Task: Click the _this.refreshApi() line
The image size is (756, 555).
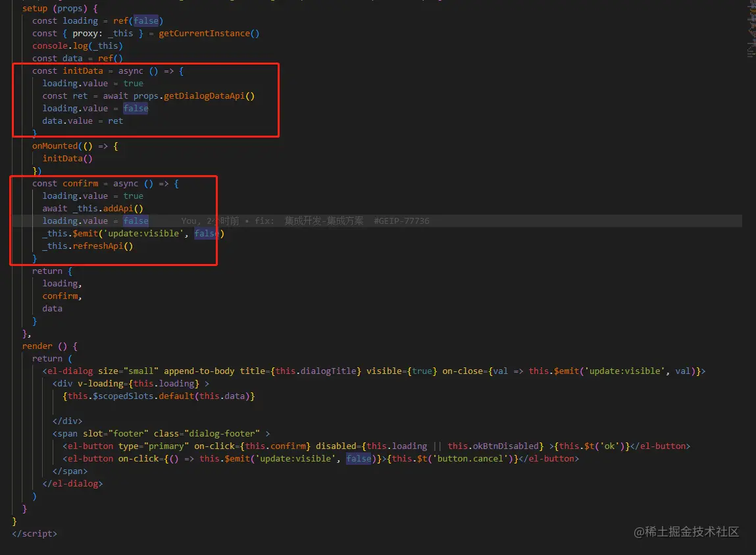Action: [x=88, y=246]
